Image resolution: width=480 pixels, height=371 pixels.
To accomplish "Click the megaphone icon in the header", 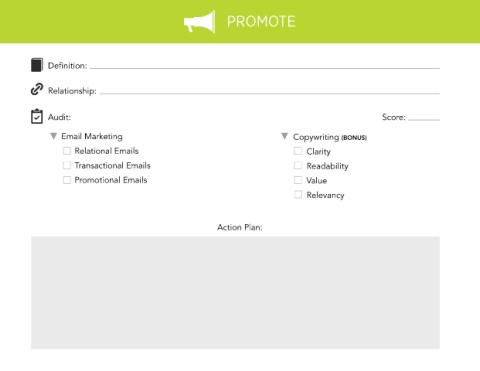I will click(199, 22).
